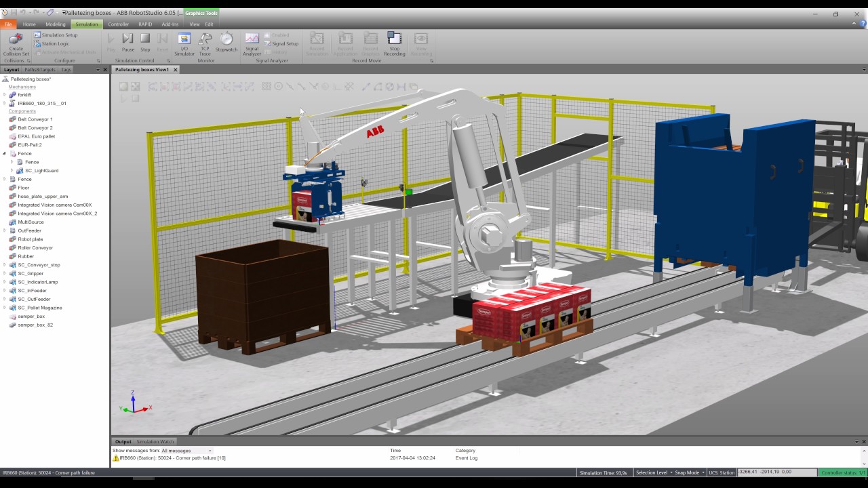This screenshot has height=488, width=868.
Task: Open the Show messages from dropdown
Action: [186, 451]
